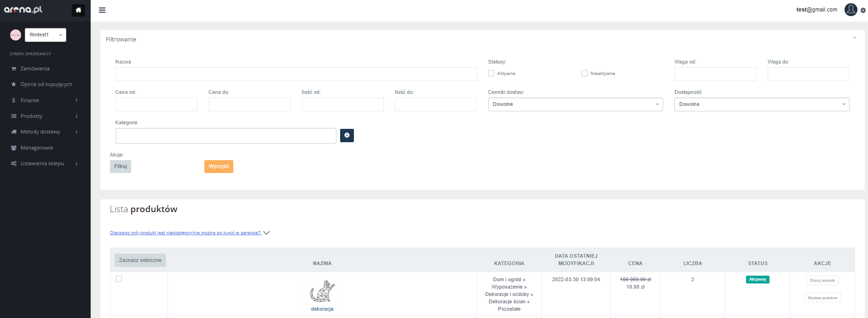Expand the product unavailable help chevron
Screen dimensions: 868x318
(266, 233)
